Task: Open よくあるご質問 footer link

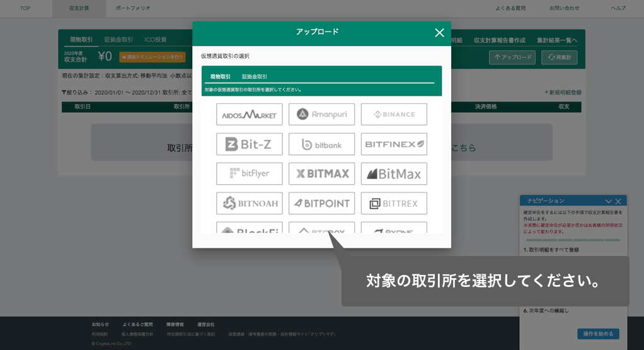Action: (x=137, y=325)
